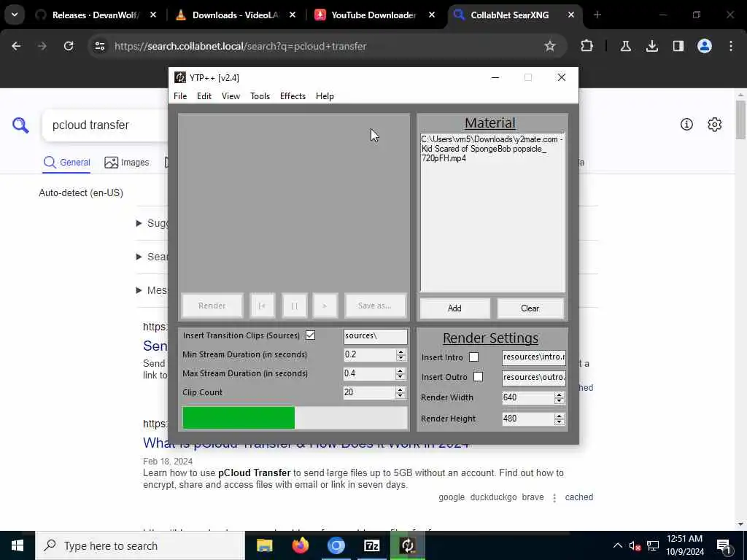Open the File menu in YTP++

point(180,96)
